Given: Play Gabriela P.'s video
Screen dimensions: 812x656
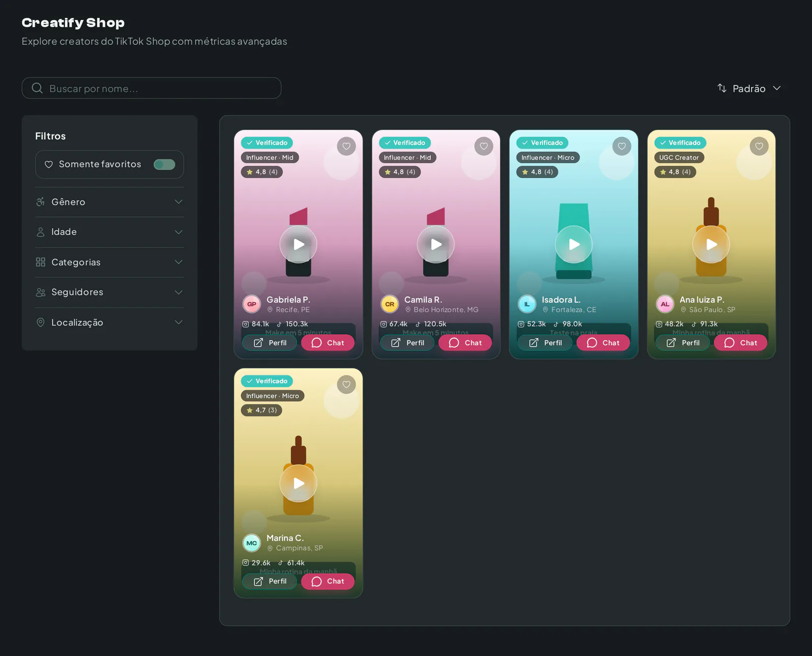Looking at the screenshot, I should pyautogui.click(x=298, y=244).
